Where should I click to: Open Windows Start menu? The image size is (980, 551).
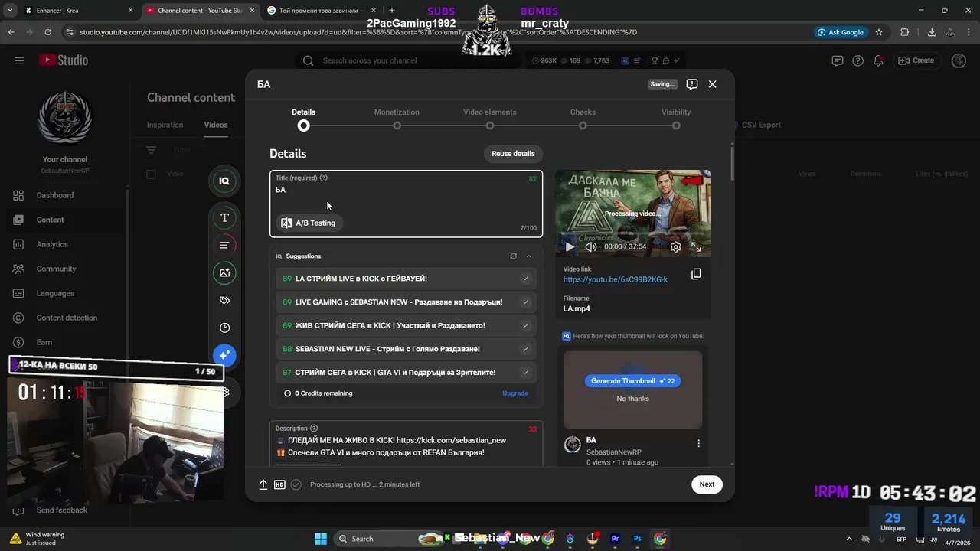[321, 539]
